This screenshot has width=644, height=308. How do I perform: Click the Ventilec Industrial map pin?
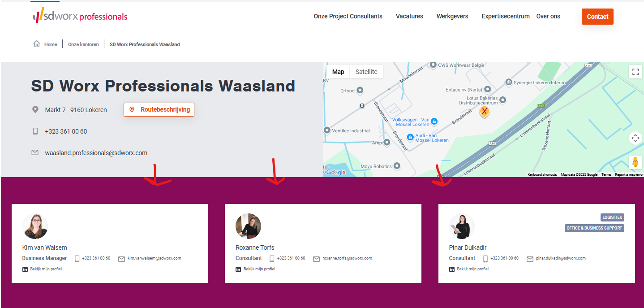(x=327, y=130)
